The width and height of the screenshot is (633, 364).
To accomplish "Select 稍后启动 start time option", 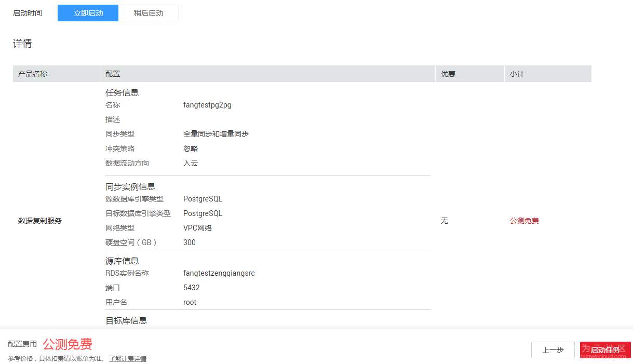I will pos(149,13).
